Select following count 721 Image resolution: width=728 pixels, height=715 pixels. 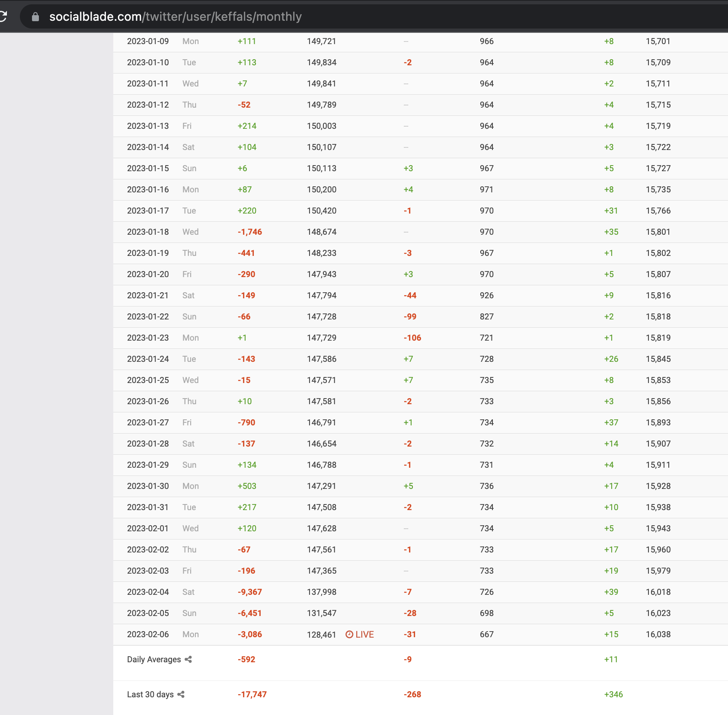[486, 338]
